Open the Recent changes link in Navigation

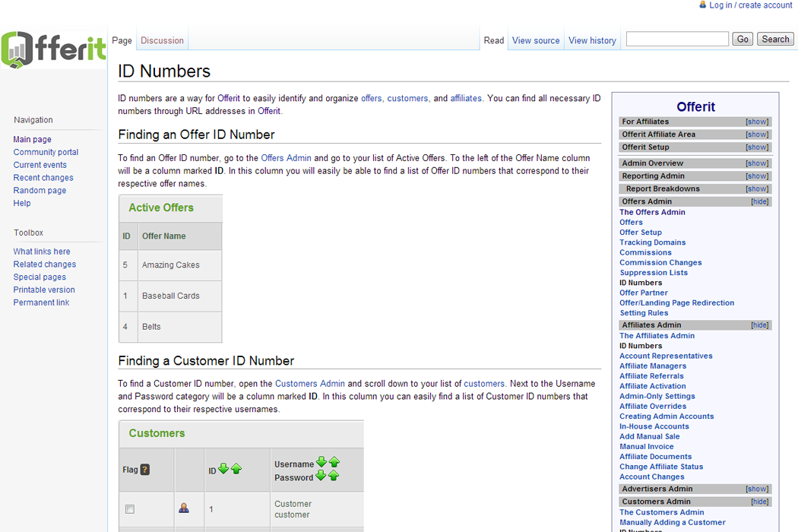click(x=43, y=178)
